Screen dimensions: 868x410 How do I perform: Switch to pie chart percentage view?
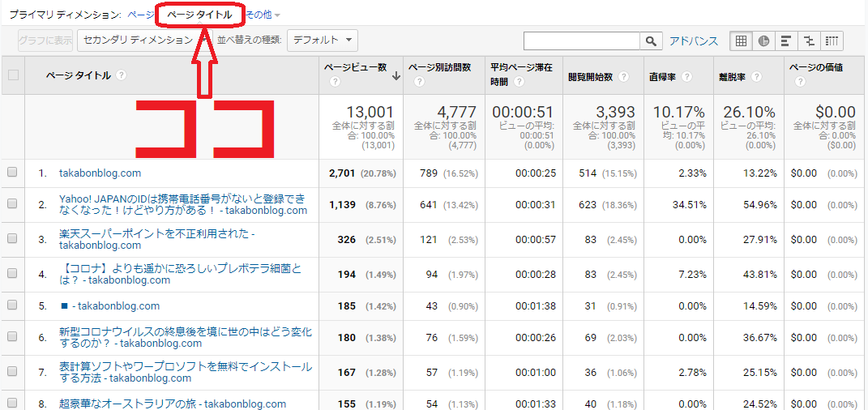pyautogui.click(x=764, y=41)
